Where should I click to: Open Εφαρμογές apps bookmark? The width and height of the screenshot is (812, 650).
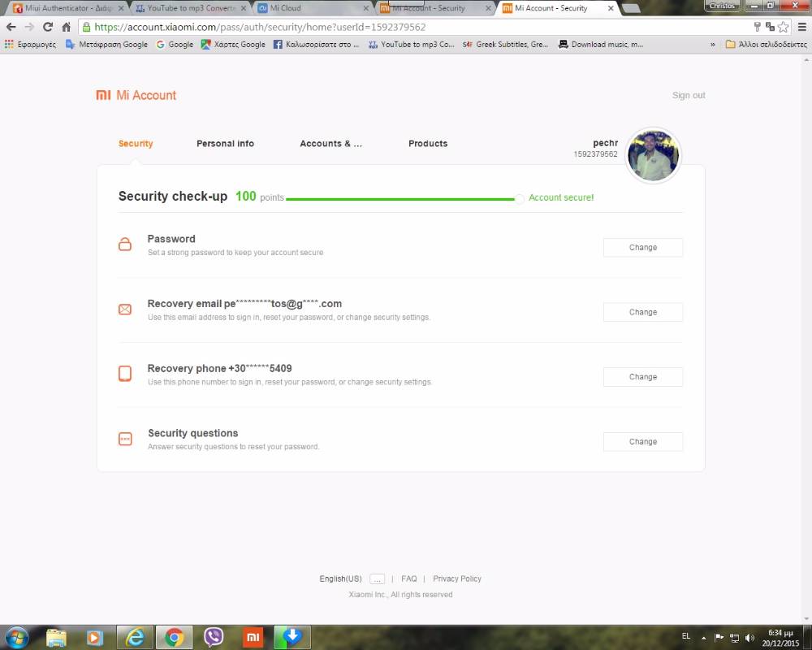[30, 45]
